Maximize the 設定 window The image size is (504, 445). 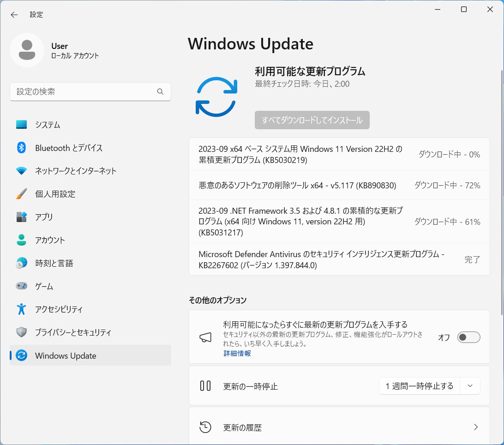point(463,9)
